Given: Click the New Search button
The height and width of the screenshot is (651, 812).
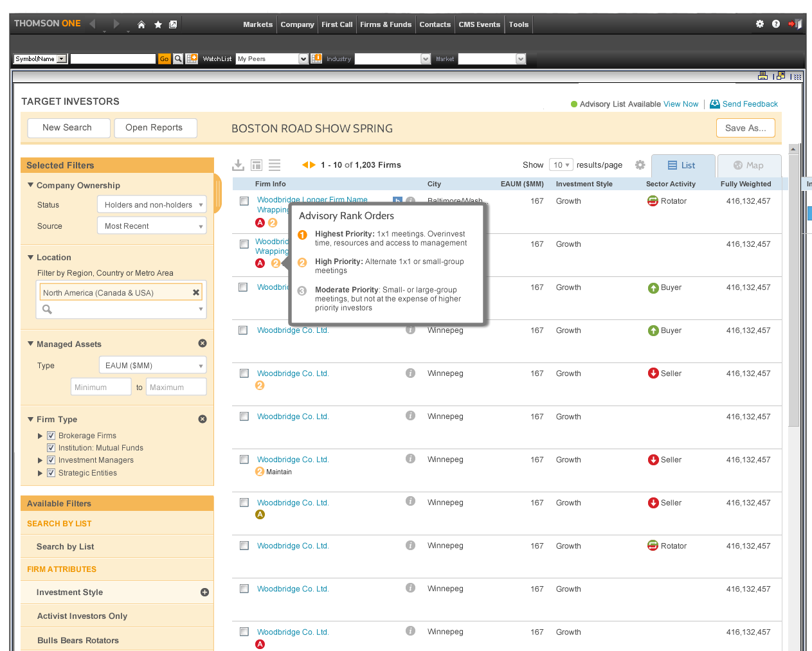Looking at the screenshot, I should [x=68, y=128].
